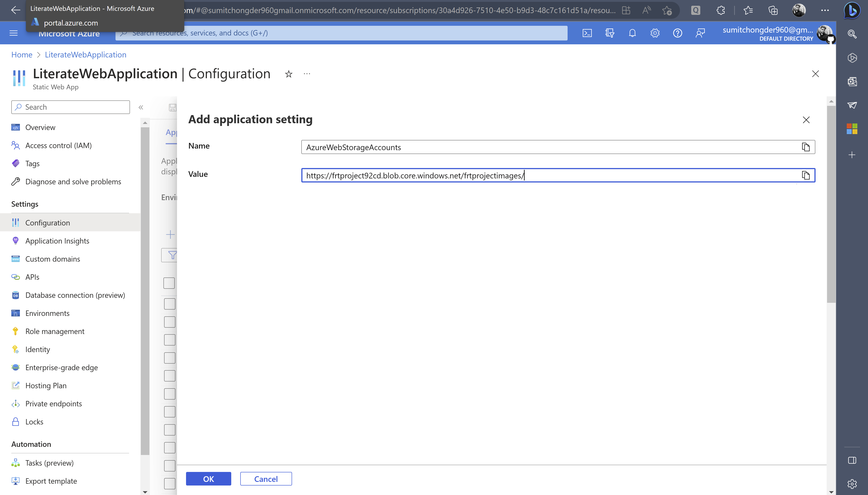Open the ellipsis more-options menu beside Configuration
The image size is (868, 495).
point(307,73)
